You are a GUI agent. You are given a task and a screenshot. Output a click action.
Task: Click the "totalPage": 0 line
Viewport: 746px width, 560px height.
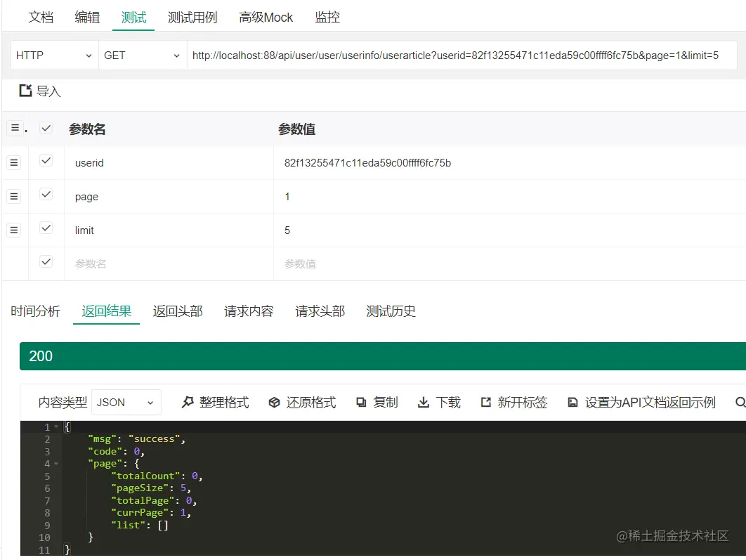pyautogui.click(x=154, y=500)
